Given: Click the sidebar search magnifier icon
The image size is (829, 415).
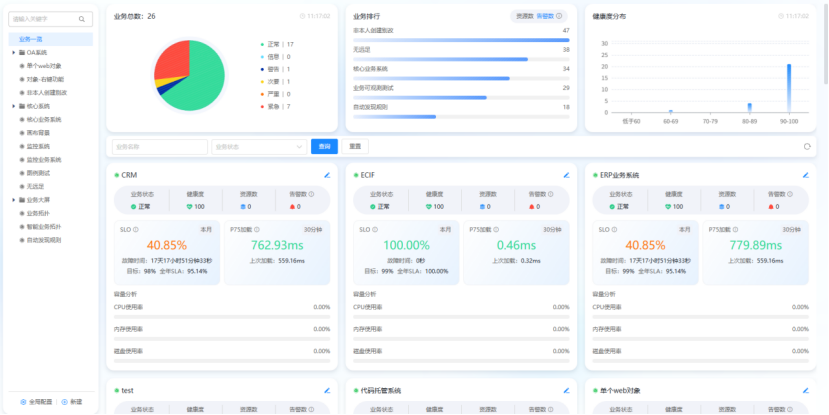Looking at the screenshot, I should pos(82,19).
